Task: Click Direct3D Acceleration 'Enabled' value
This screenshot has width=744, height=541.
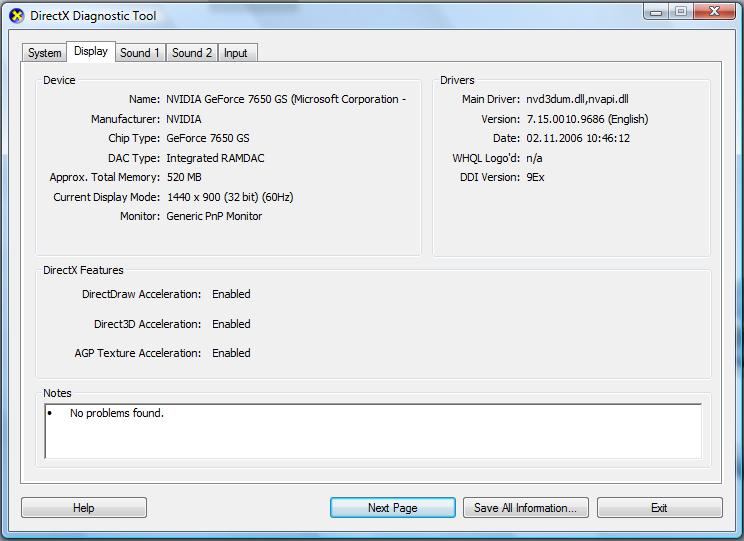Action: coord(231,324)
